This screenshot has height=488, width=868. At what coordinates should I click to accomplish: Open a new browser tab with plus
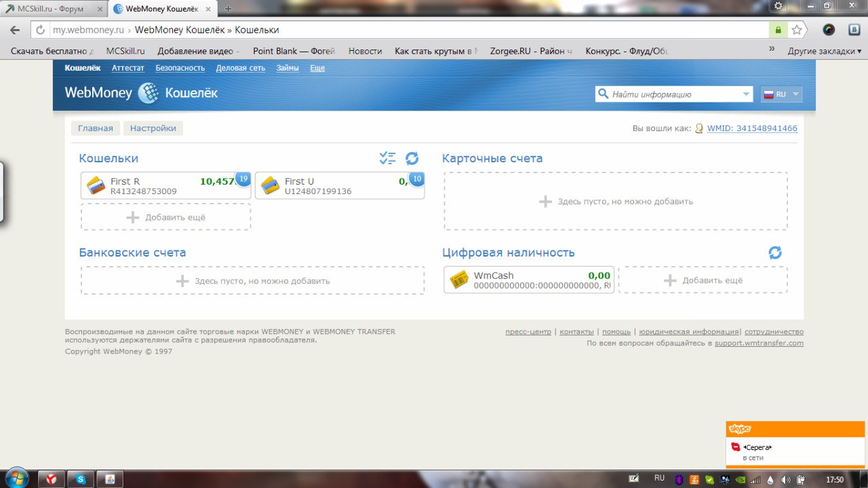[228, 9]
